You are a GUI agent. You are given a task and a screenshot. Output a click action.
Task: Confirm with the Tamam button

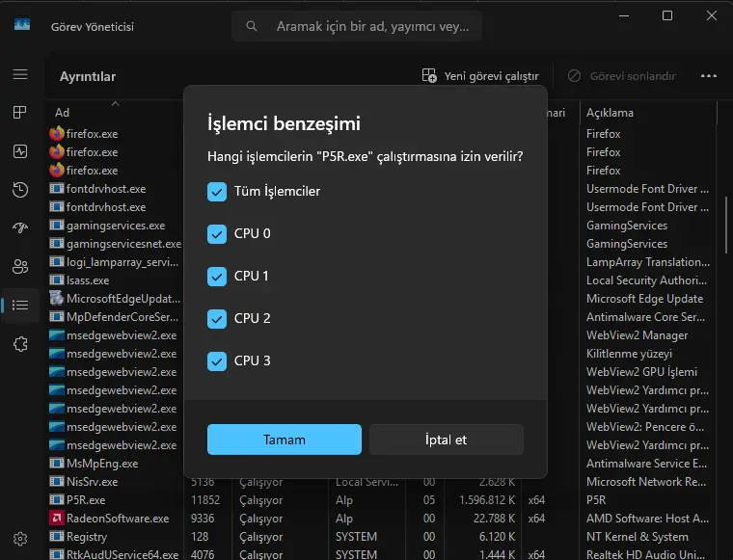point(285,440)
